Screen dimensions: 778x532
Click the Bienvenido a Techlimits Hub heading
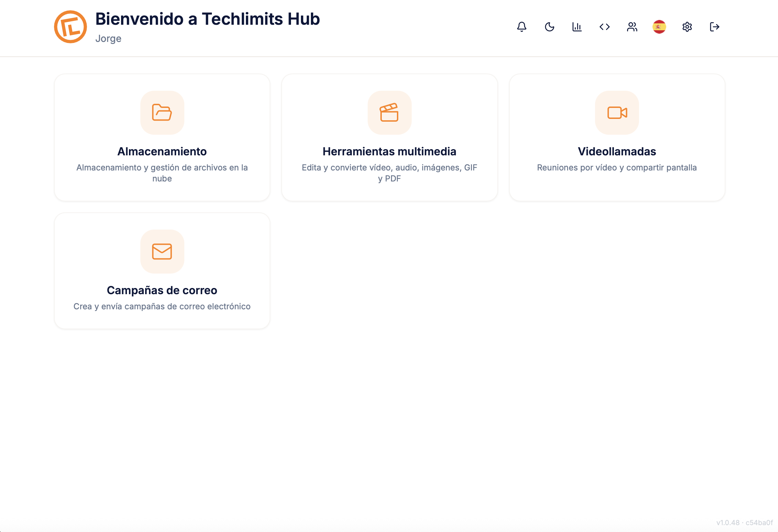point(207,19)
